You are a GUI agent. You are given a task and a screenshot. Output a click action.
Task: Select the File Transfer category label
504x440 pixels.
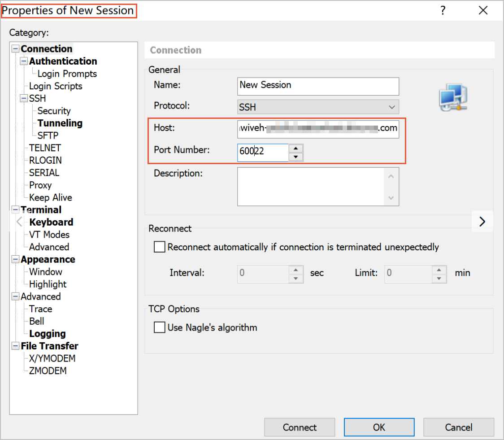click(49, 346)
